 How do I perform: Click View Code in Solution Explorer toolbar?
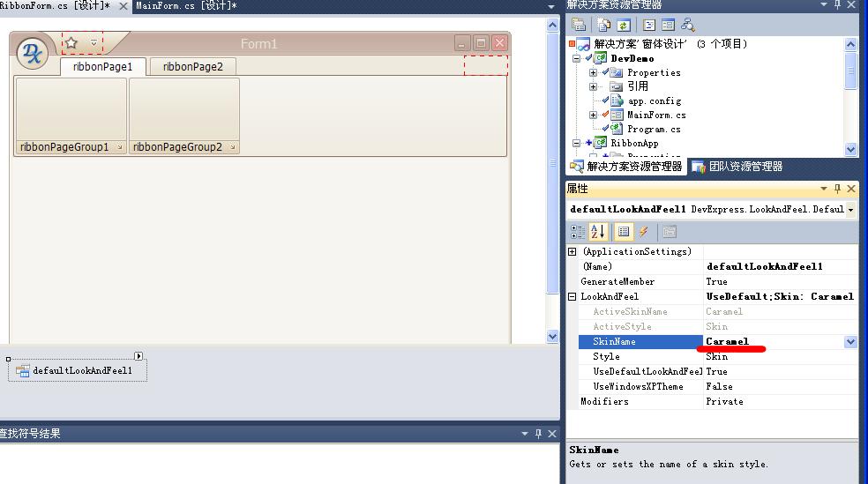648,25
